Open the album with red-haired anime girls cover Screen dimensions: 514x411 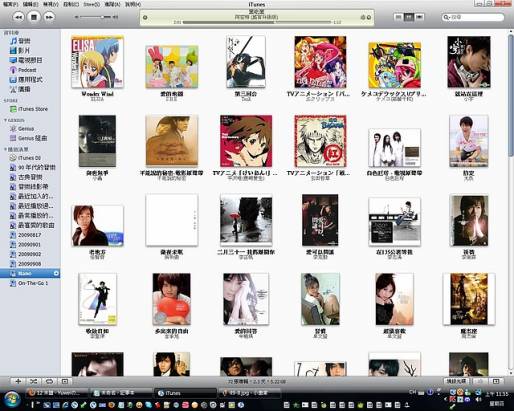pyautogui.click(x=320, y=62)
